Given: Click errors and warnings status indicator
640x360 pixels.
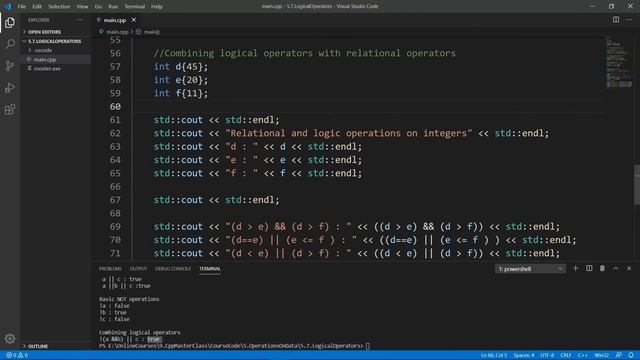Looking at the screenshot, I should click(x=17, y=355).
